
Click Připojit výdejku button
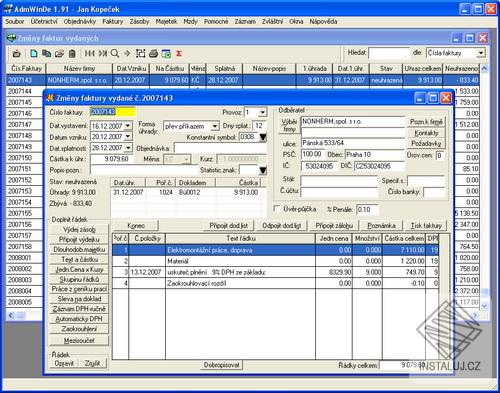coord(79,239)
